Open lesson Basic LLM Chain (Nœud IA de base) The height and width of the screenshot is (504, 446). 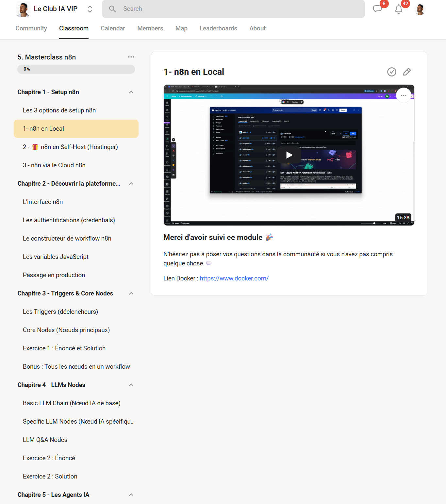tap(76, 403)
